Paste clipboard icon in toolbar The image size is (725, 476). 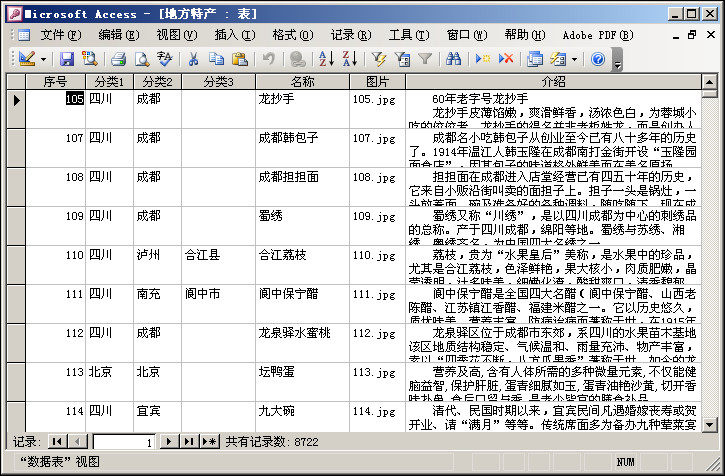point(240,59)
